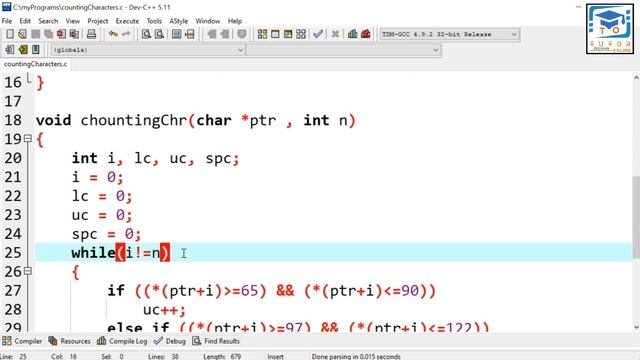640x360 pixels.
Task: Click the Go to Function toolbar icon
Action: coord(176,34)
